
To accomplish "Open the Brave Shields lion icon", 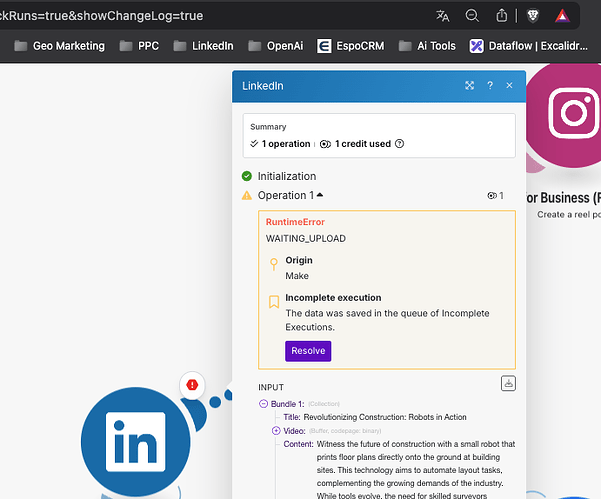I will 532,16.
